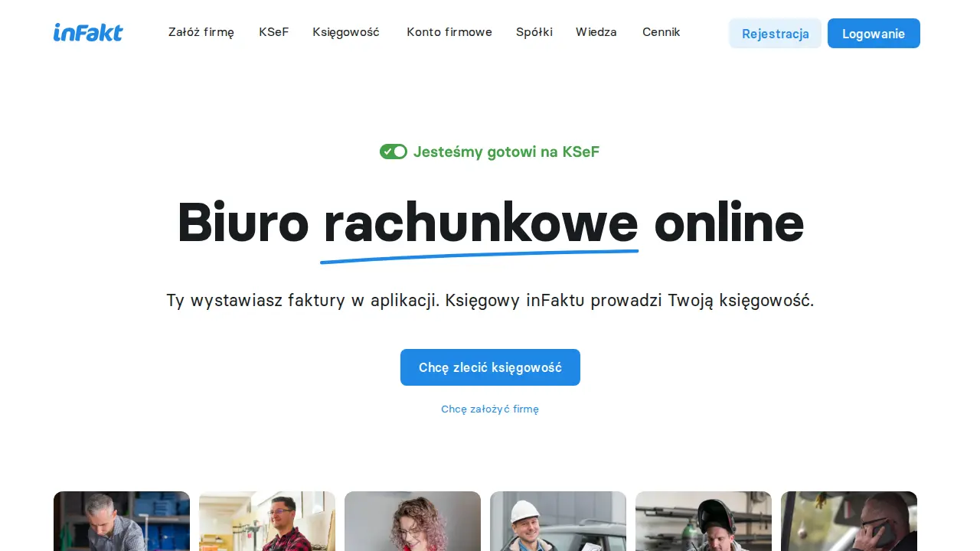Image resolution: width=980 pixels, height=551 pixels.
Task: Click the inFakt logo
Action: pyautogui.click(x=88, y=32)
